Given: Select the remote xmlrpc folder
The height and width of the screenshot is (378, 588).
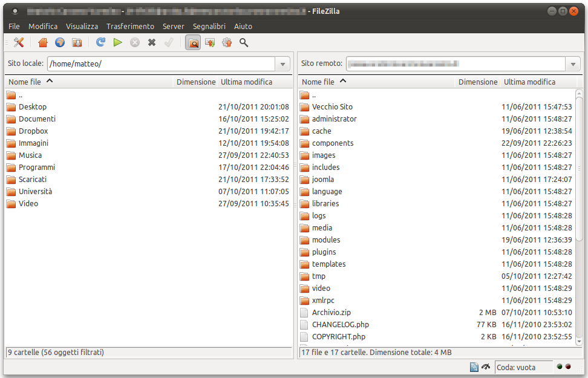Looking at the screenshot, I should tap(437, 301).
